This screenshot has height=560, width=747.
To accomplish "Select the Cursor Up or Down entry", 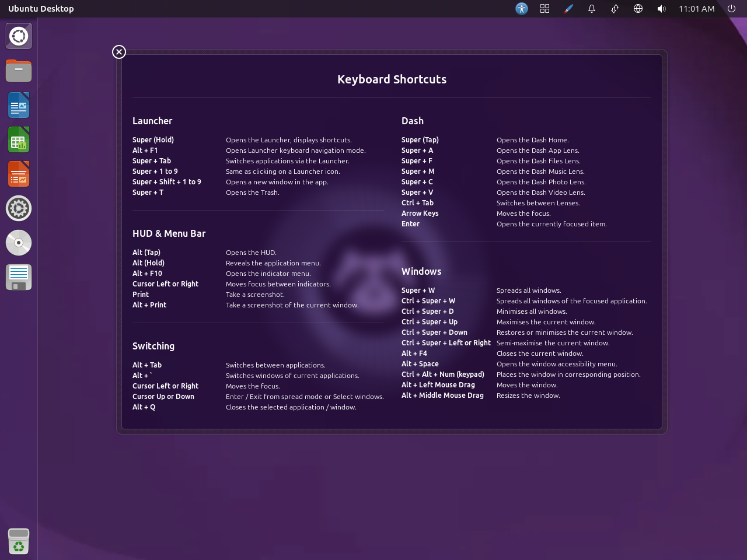I will (163, 397).
